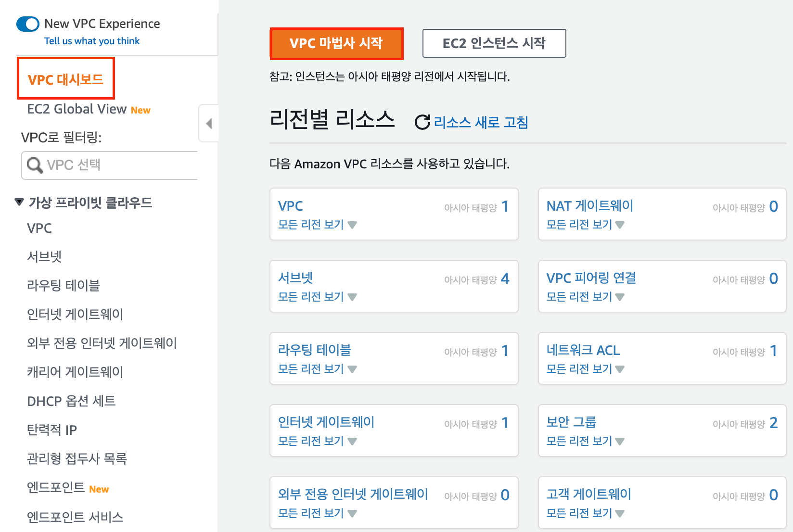Open the 서브넷 resource card link
Screen dimensions: 793x532
(x=295, y=278)
